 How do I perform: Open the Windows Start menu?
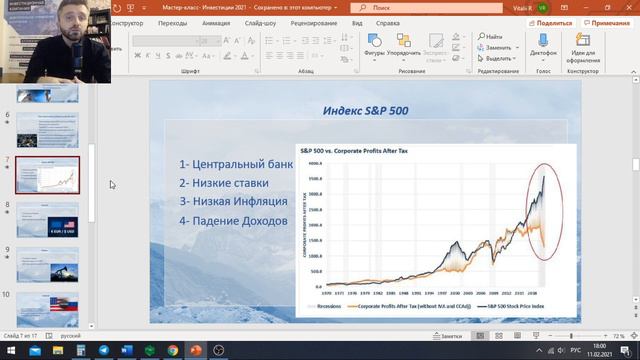(x=11, y=350)
